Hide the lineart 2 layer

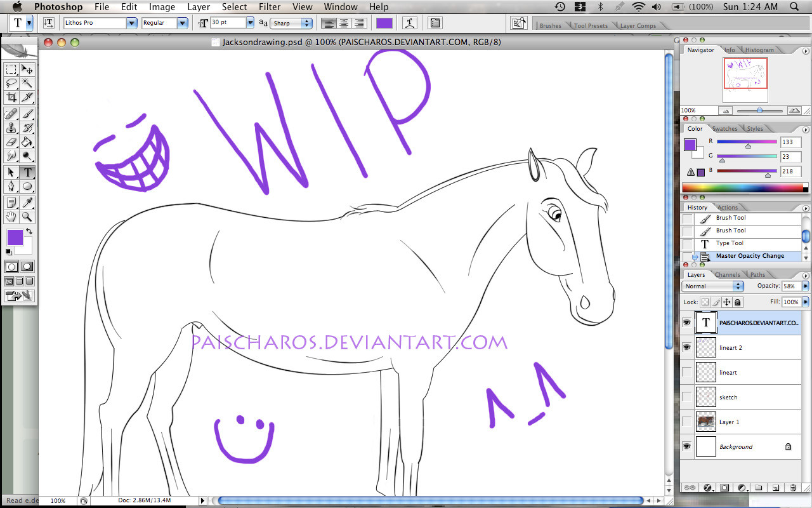pyautogui.click(x=686, y=348)
